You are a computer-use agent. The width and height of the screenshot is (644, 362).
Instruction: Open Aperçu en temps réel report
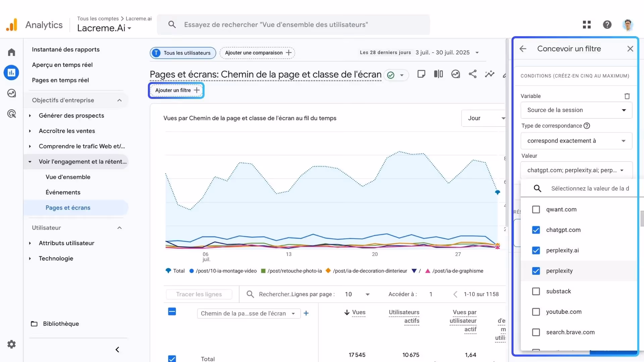[x=62, y=65]
